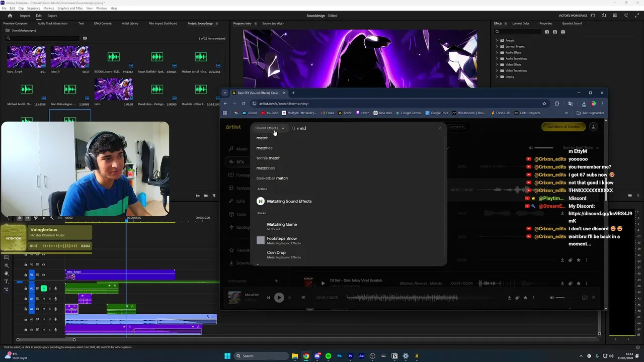The width and height of the screenshot is (644, 362).
Task: Skip to previous track in Artlist player
Action: coord(269,298)
